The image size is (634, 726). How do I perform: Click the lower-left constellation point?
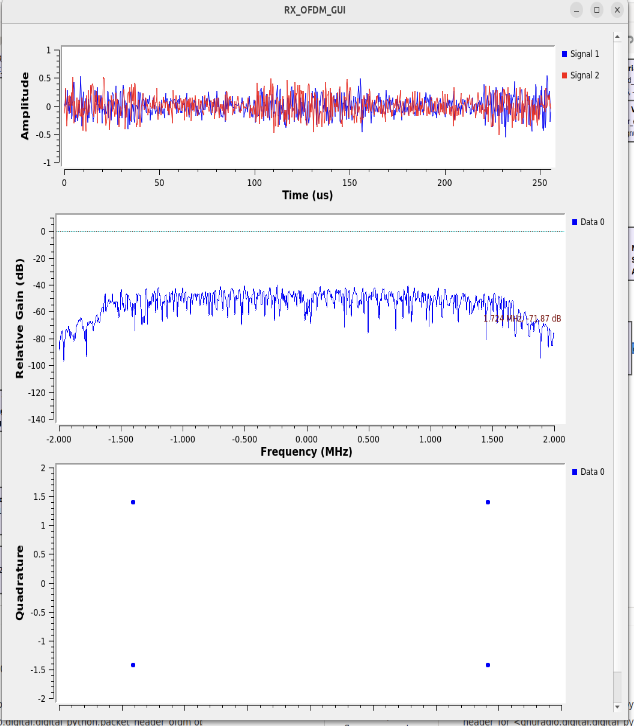click(x=132, y=665)
